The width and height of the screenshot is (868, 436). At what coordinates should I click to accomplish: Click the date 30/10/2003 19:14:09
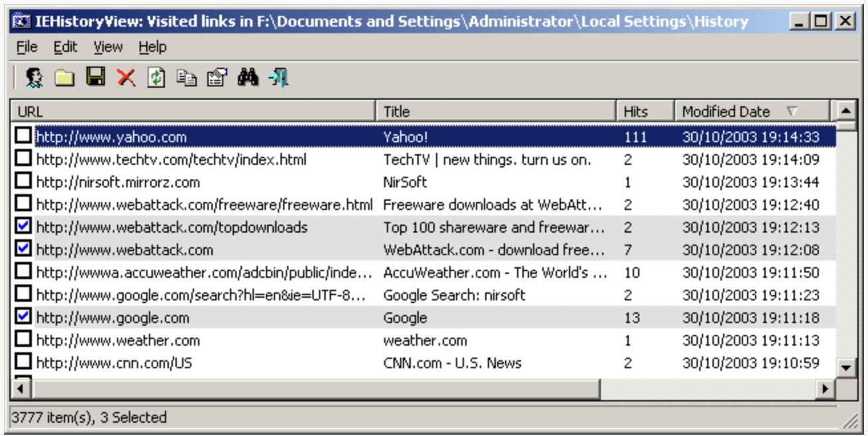(x=751, y=160)
